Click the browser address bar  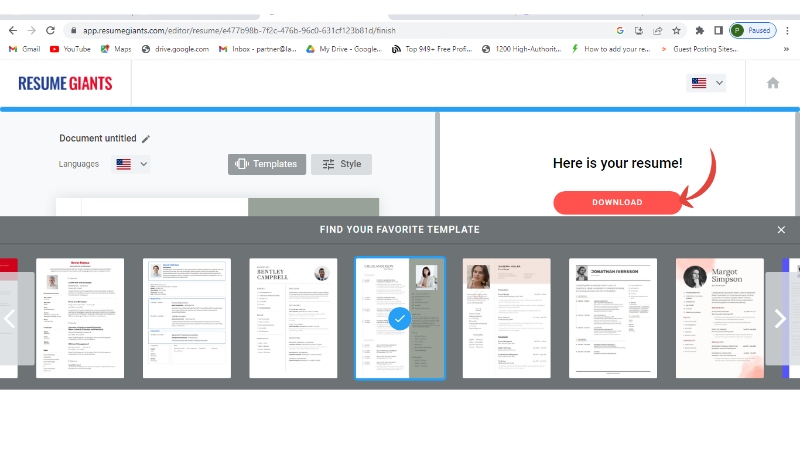[x=330, y=31]
